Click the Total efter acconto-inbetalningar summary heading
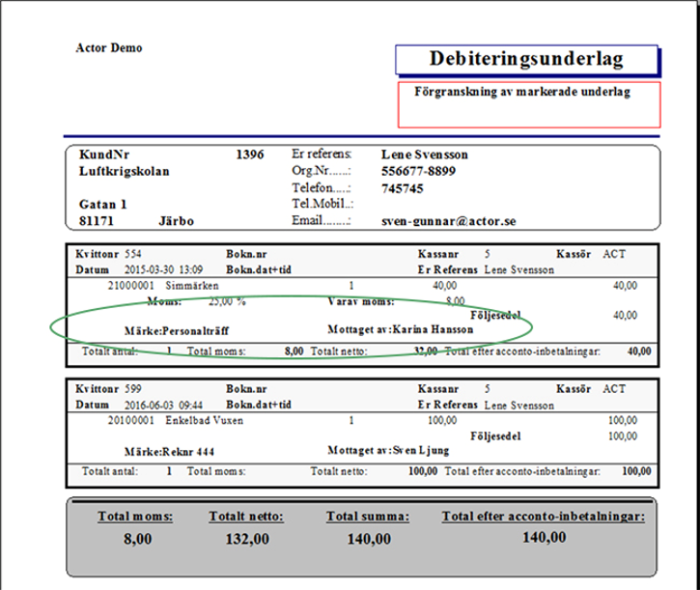700x590 pixels. (x=544, y=517)
